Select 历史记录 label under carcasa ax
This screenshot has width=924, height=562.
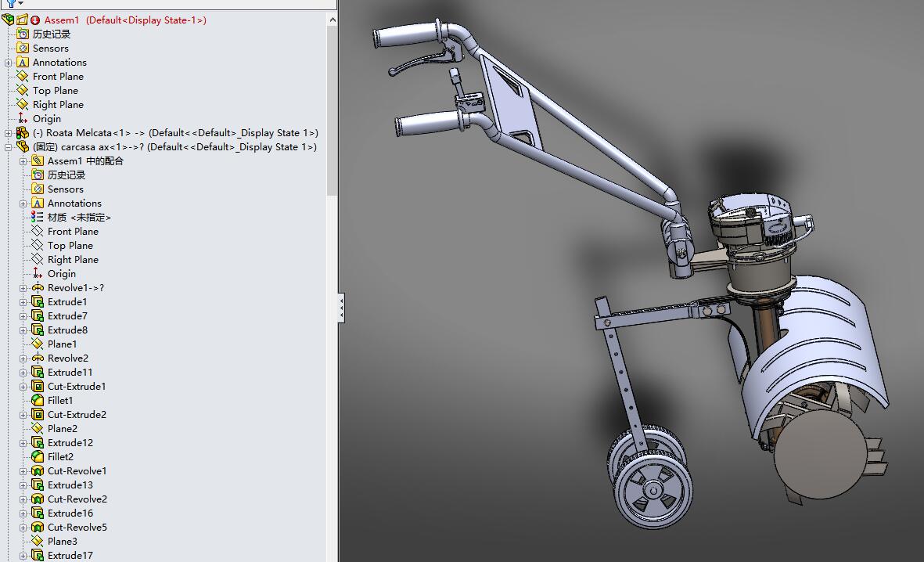tap(66, 175)
